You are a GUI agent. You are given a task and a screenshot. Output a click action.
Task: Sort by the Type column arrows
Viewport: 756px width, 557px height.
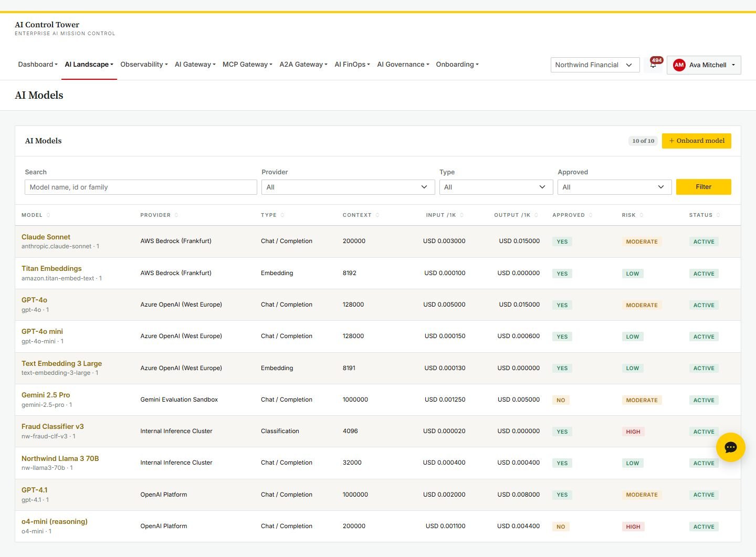pyautogui.click(x=282, y=215)
